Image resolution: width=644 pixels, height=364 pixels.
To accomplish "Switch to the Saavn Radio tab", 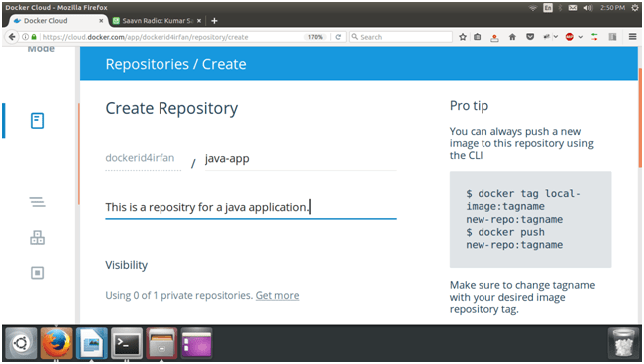I will point(157,21).
